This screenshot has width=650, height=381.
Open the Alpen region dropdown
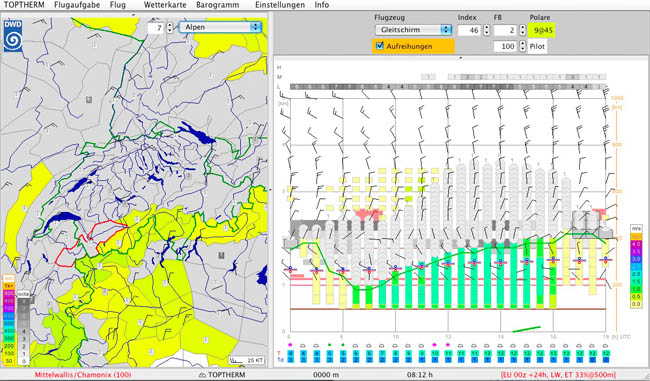pyautogui.click(x=220, y=27)
